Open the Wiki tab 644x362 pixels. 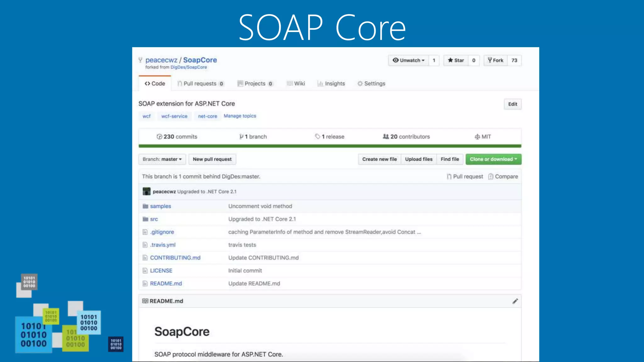[x=296, y=84]
